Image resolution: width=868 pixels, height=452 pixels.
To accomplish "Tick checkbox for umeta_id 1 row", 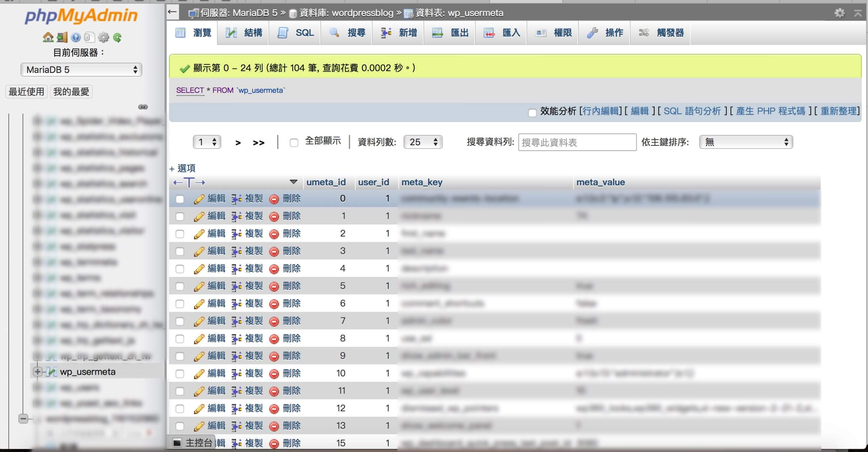I will point(180,216).
